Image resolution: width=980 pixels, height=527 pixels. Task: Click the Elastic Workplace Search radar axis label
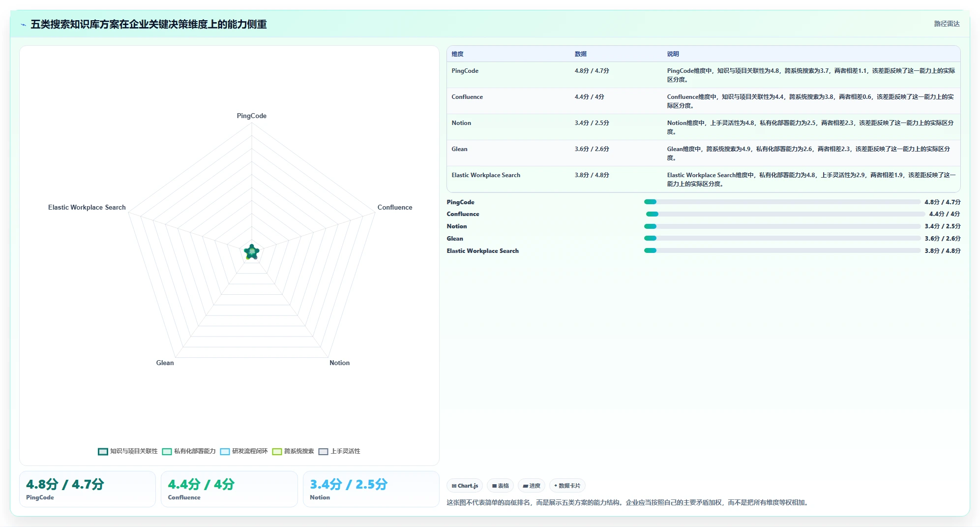[87, 208]
